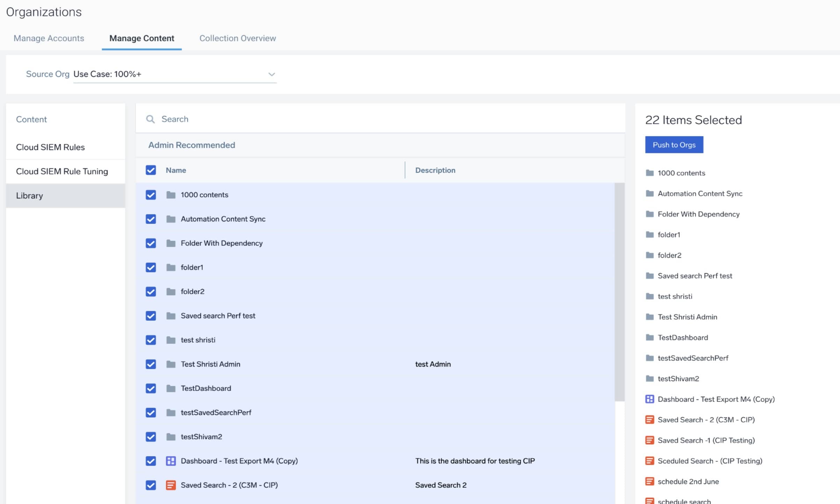This screenshot has height=504, width=840.
Task: Switch to the Manage Accounts tab
Action: pyautogui.click(x=49, y=38)
